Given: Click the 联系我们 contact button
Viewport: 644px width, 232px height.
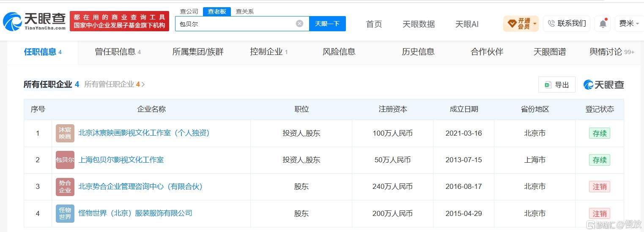Looking at the screenshot, I should [x=567, y=24].
